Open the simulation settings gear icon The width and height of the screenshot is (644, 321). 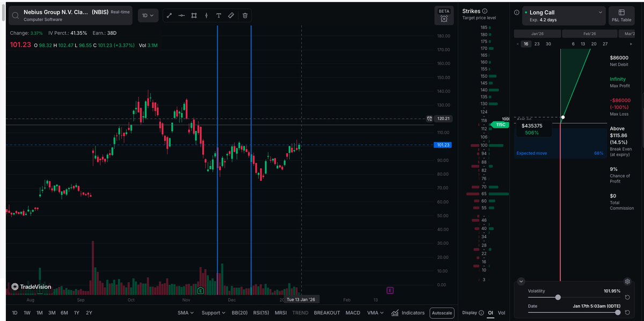click(x=627, y=281)
